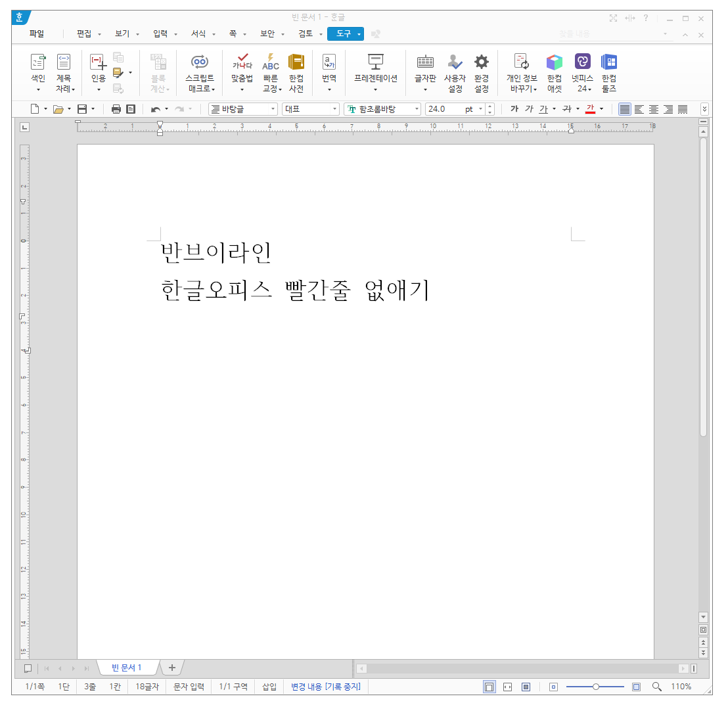Click 삽입 insert mode in status bar

[269, 686]
